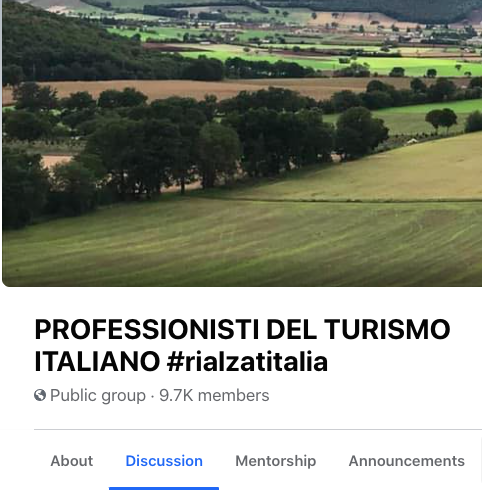This screenshot has width=482, height=490.
Task: Click the blue underline beneath Discussion
Action: 164,488
